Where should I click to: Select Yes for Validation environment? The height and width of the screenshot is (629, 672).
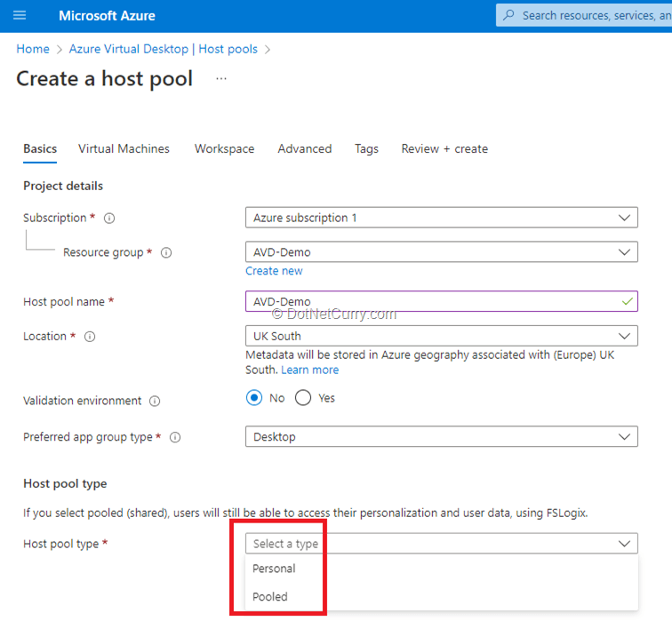pos(303,398)
